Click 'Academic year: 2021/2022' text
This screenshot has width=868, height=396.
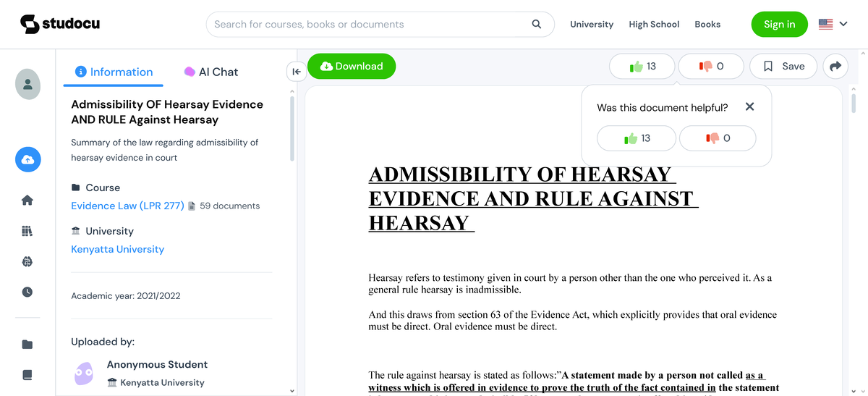click(126, 295)
